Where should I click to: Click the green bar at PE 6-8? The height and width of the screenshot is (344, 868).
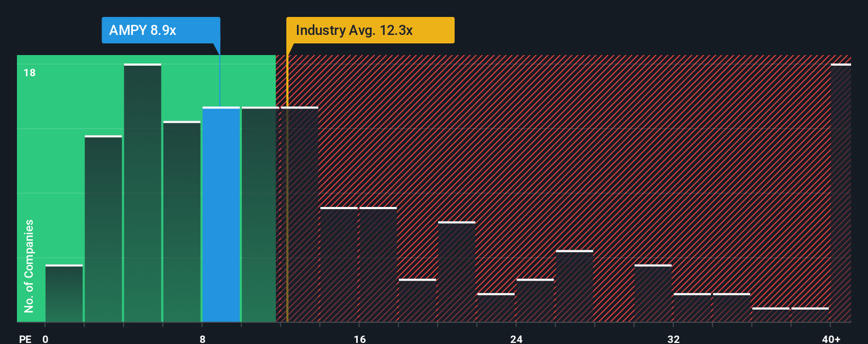182,221
